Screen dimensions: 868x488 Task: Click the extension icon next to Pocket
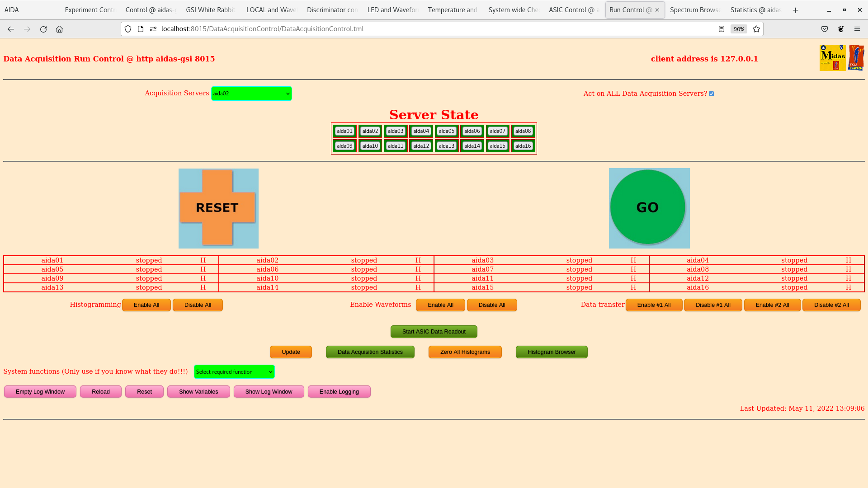coord(841,29)
